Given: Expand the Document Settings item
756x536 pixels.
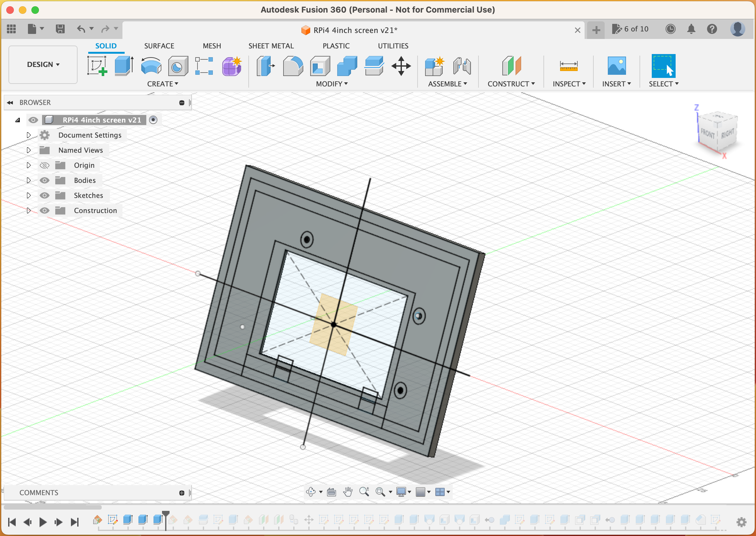Looking at the screenshot, I should [x=28, y=134].
